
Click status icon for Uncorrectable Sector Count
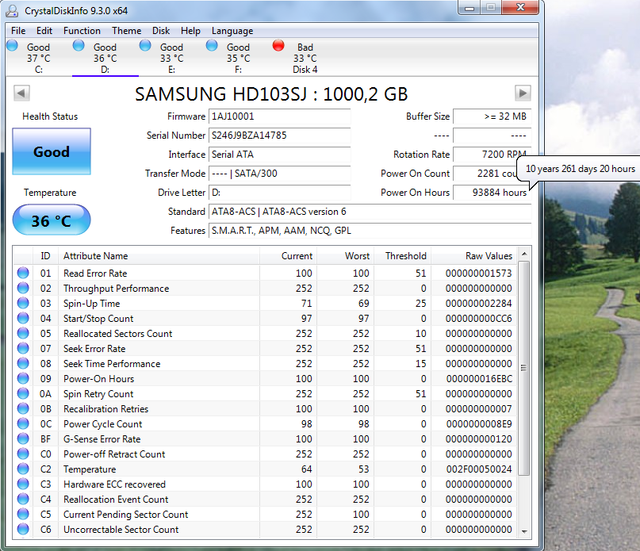coord(23,529)
